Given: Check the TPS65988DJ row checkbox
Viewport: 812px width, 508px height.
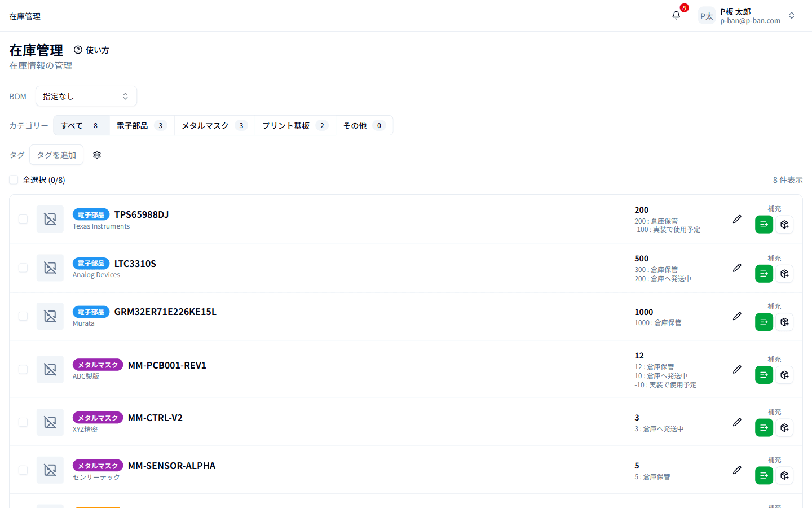Looking at the screenshot, I should [x=23, y=219].
